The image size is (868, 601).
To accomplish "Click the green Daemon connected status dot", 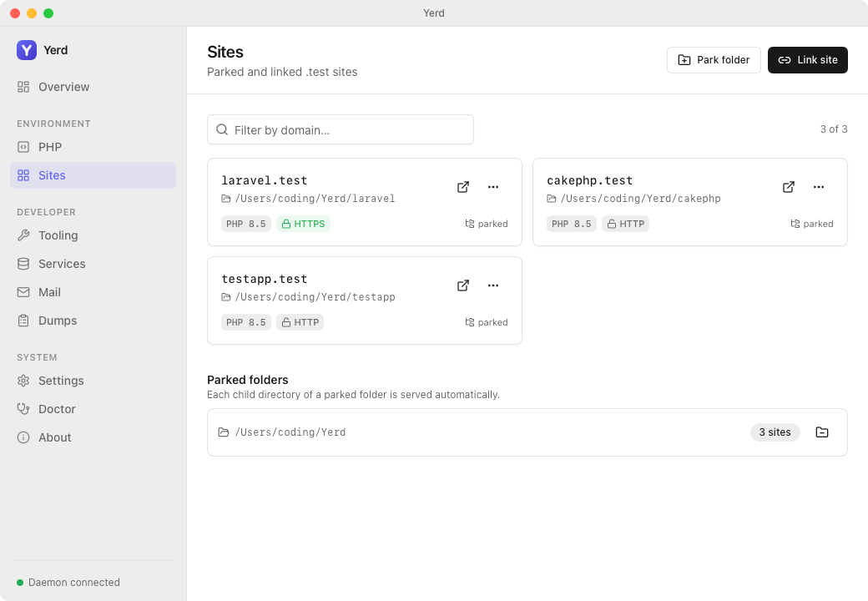I will point(20,583).
